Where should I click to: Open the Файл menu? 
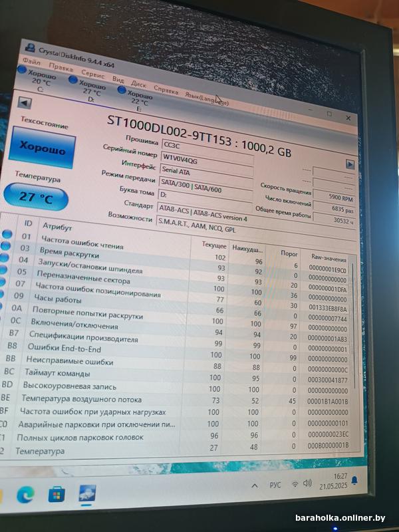click(x=31, y=62)
